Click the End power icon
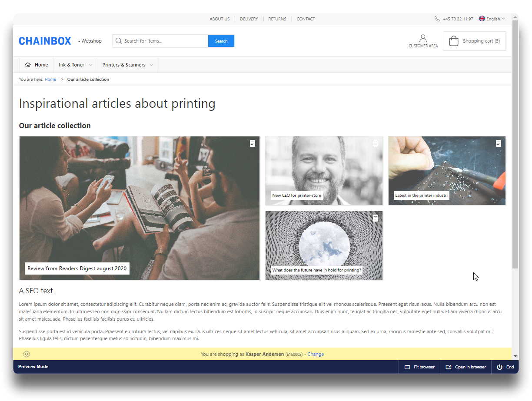 500,367
